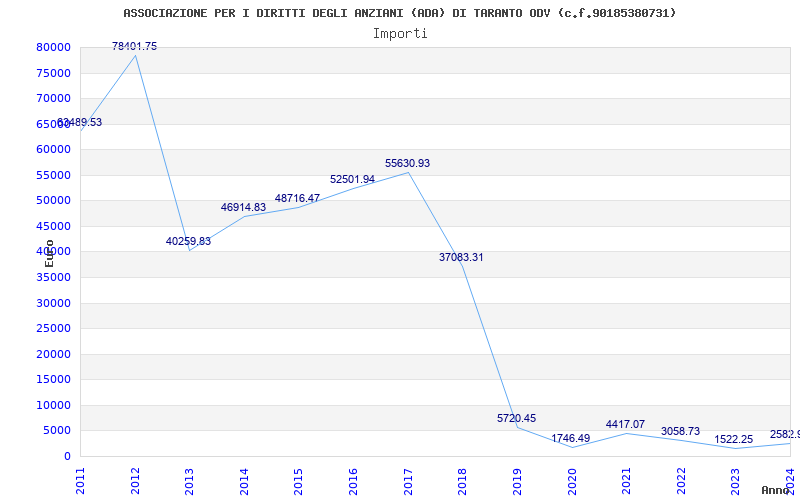Select the x-axis year label 2012

pos(135,481)
